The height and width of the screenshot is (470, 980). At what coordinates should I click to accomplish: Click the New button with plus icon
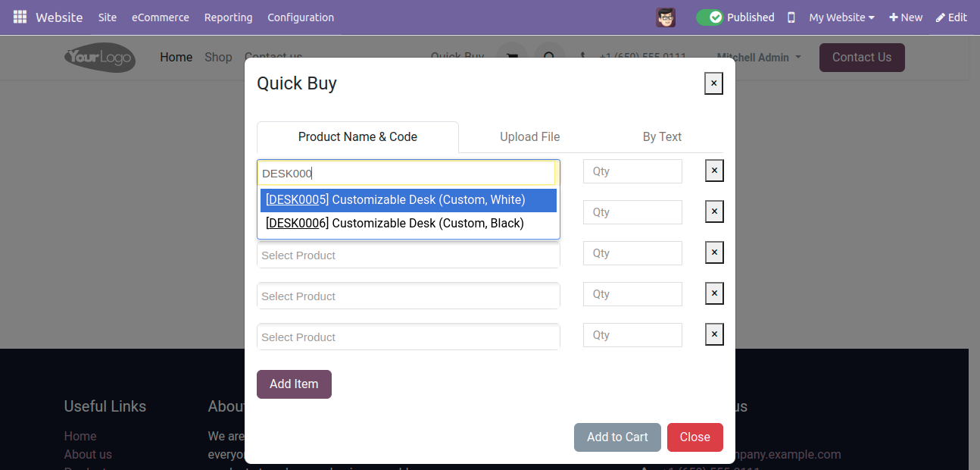906,17
